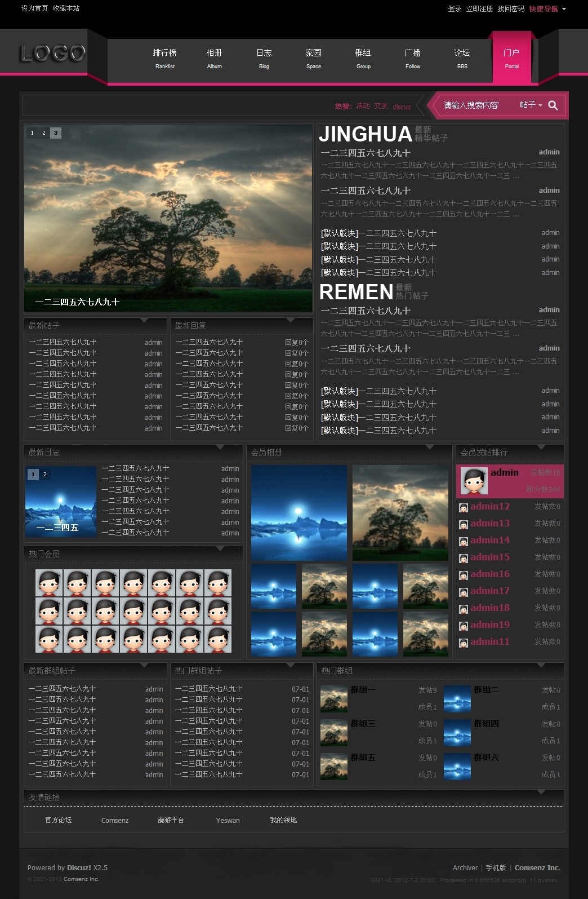
Task: Click the 收藏本站 link
Action: coord(66,8)
